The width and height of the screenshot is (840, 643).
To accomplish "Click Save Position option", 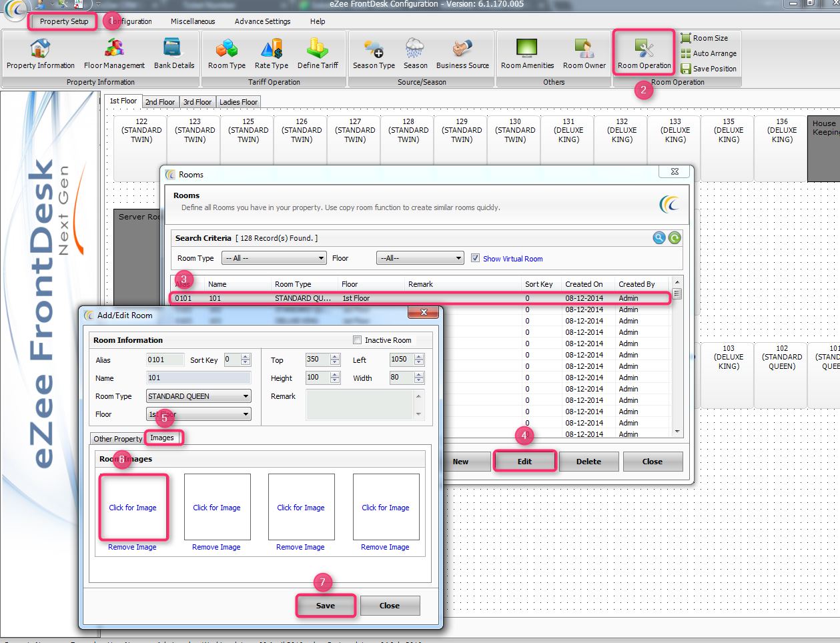I will click(709, 69).
